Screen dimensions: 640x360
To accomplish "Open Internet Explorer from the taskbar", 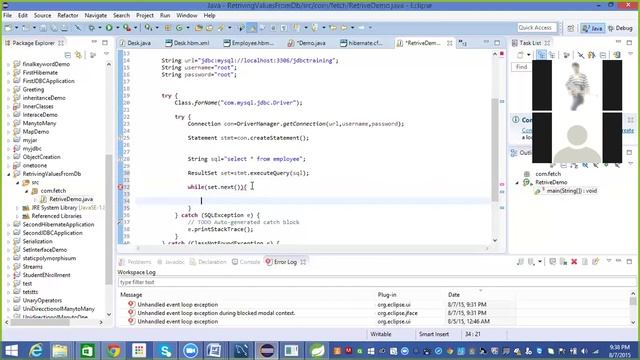I will click(x=36, y=351).
